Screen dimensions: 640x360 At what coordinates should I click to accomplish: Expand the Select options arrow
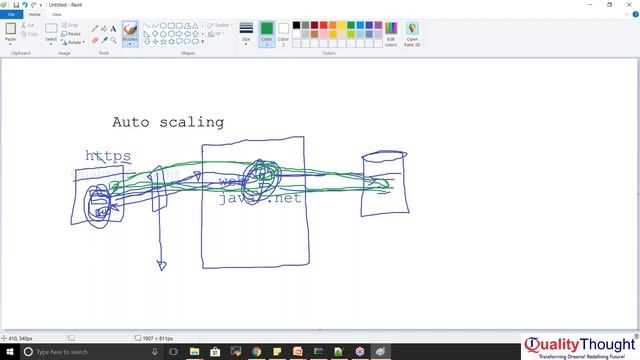pos(51,44)
